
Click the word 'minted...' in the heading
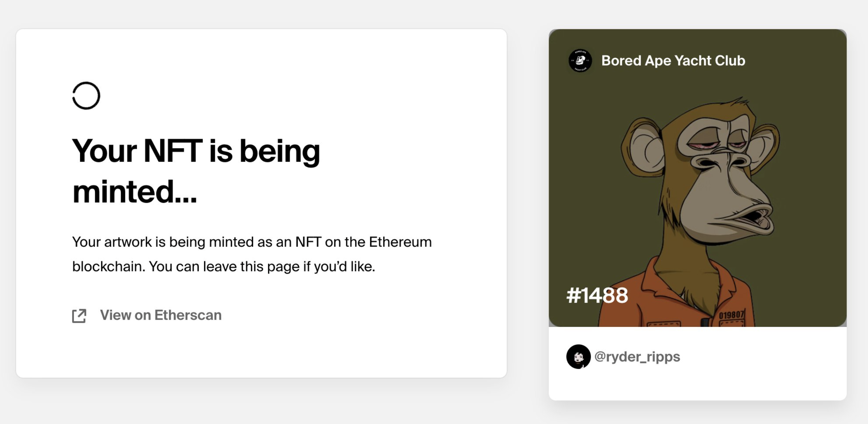click(135, 192)
